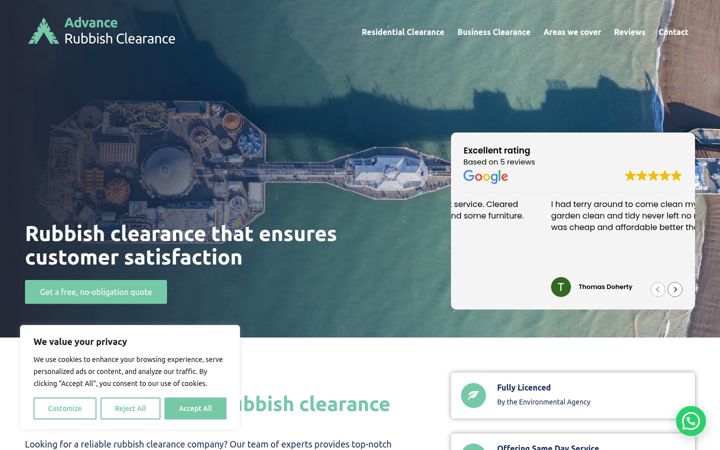Click the five gold stars rating
This screenshot has height=450, width=720.
pos(653,175)
